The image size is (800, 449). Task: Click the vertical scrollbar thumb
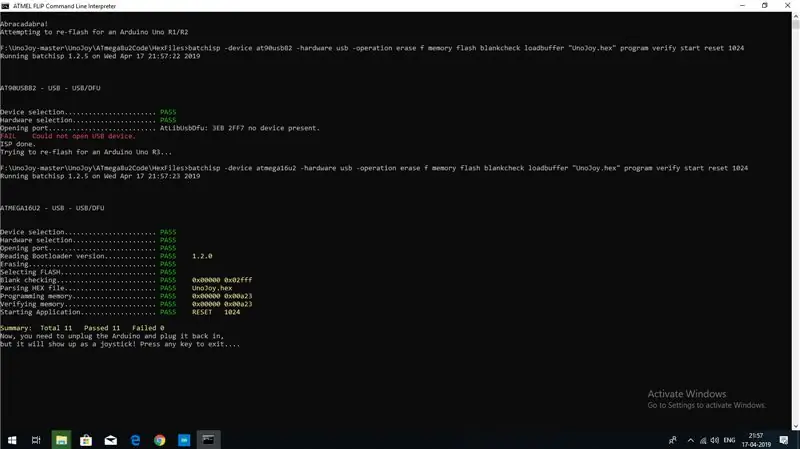pos(795,24)
